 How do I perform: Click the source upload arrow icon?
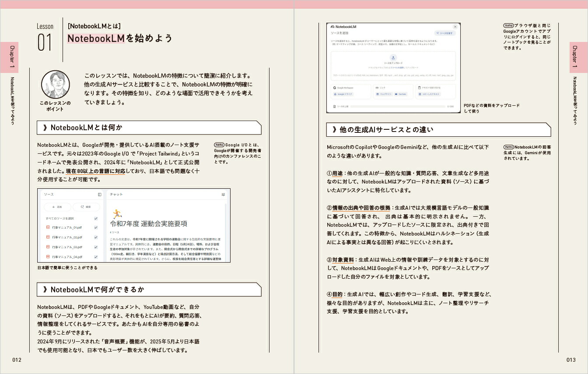click(x=393, y=58)
